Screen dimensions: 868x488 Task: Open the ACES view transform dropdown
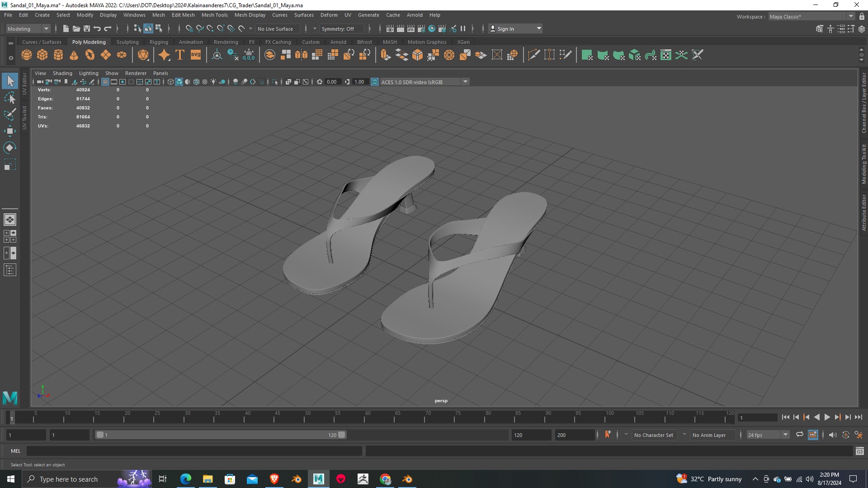click(424, 82)
